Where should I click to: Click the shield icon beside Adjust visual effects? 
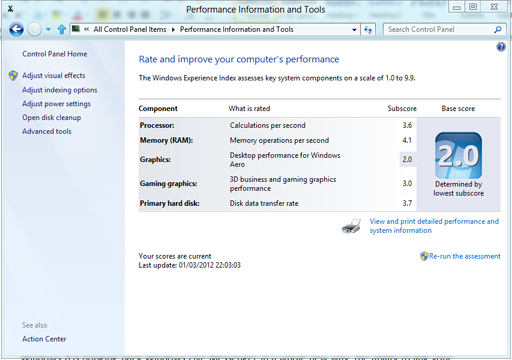(13, 75)
